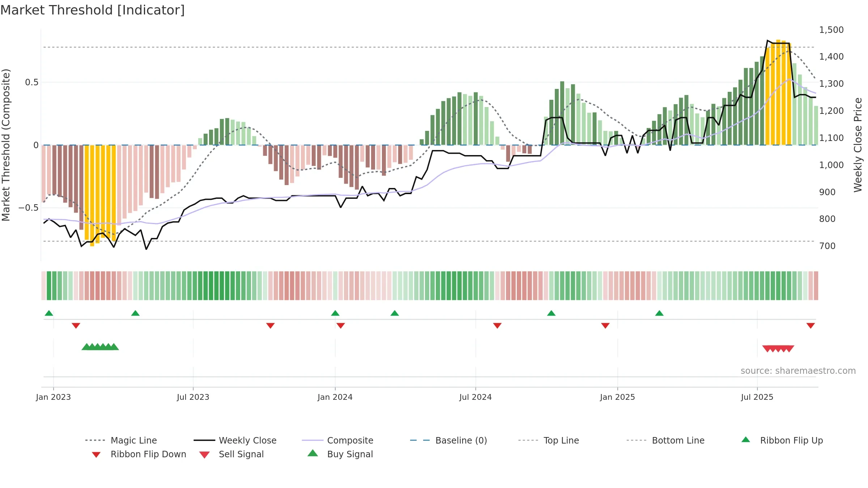Click the first buy signal triangle in early 2023
The width and height of the screenshot is (868, 488).
(86, 347)
